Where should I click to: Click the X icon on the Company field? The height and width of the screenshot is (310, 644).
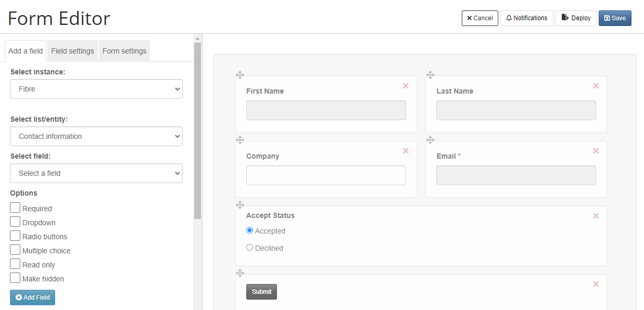pos(406,151)
